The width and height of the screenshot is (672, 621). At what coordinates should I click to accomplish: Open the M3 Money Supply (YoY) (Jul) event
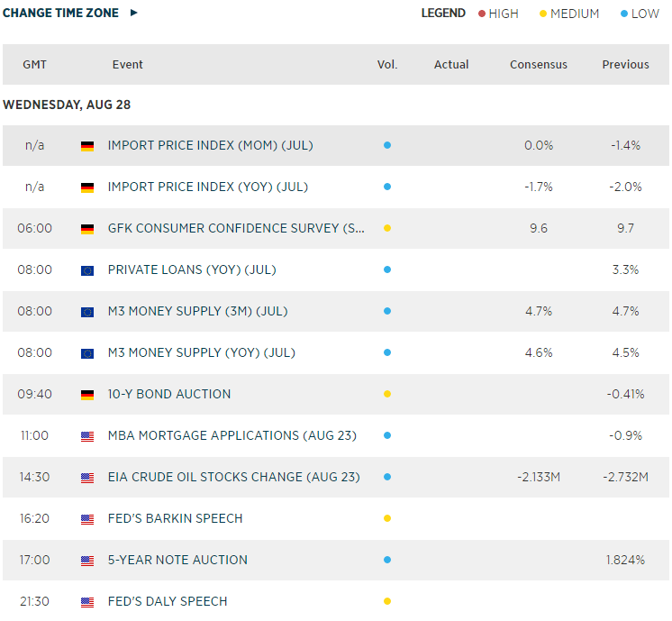coord(202,352)
